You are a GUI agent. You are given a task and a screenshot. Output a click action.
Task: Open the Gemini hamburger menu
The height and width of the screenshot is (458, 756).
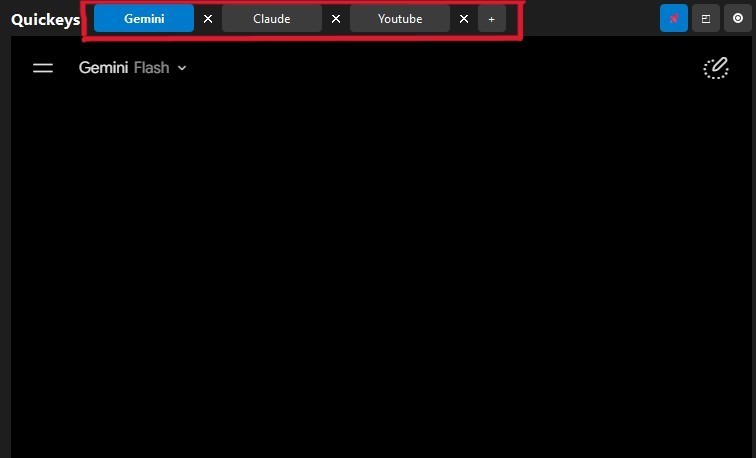click(x=43, y=68)
